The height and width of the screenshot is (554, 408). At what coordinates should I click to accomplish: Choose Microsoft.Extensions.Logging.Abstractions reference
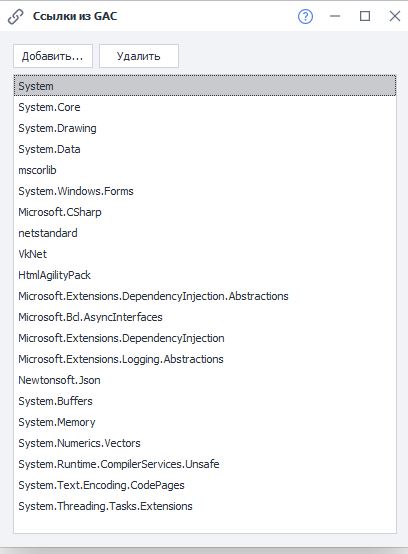click(x=205, y=359)
